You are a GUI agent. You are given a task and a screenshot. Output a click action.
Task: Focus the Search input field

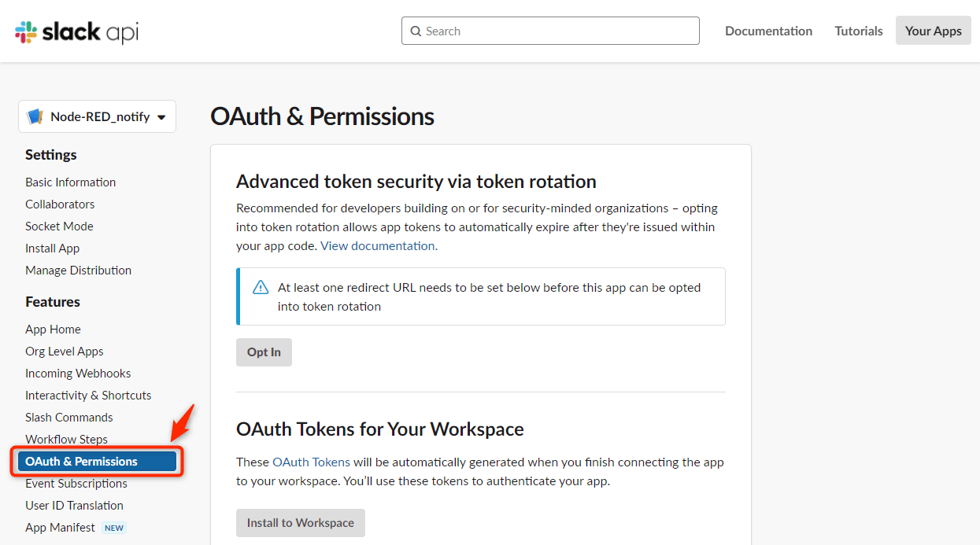pyautogui.click(x=550, y=31)
